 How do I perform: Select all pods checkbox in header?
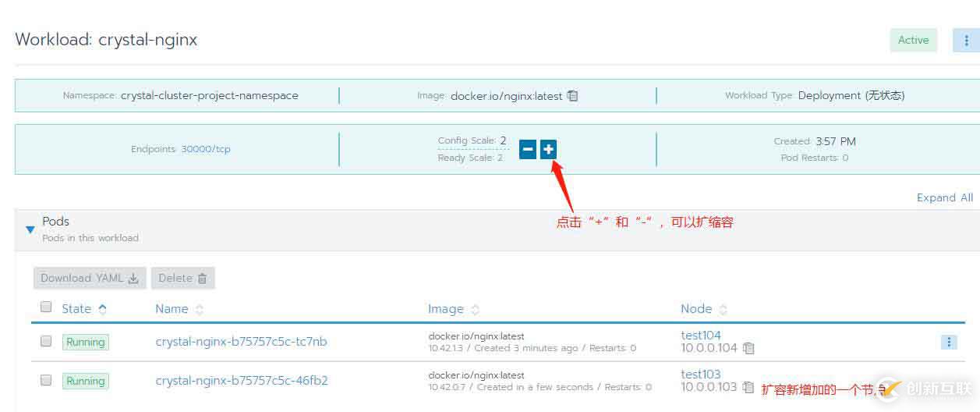[46, 307]
